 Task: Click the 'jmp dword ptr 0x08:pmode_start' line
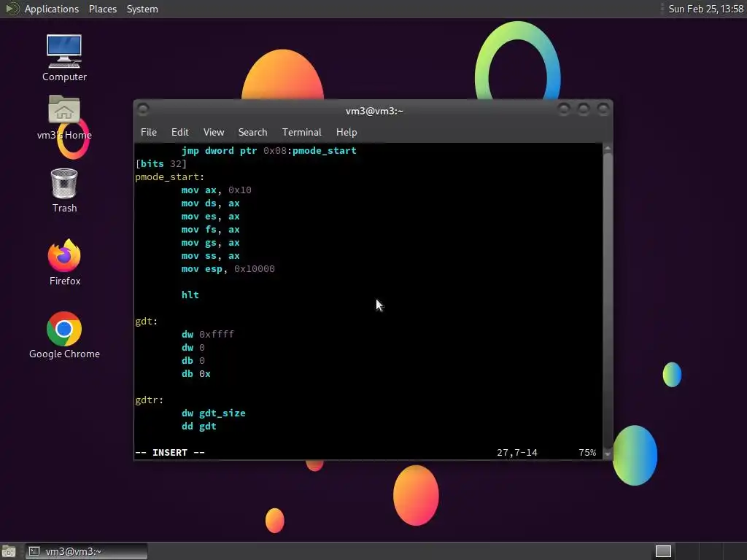pyautogui.click(x=268, y=151)
